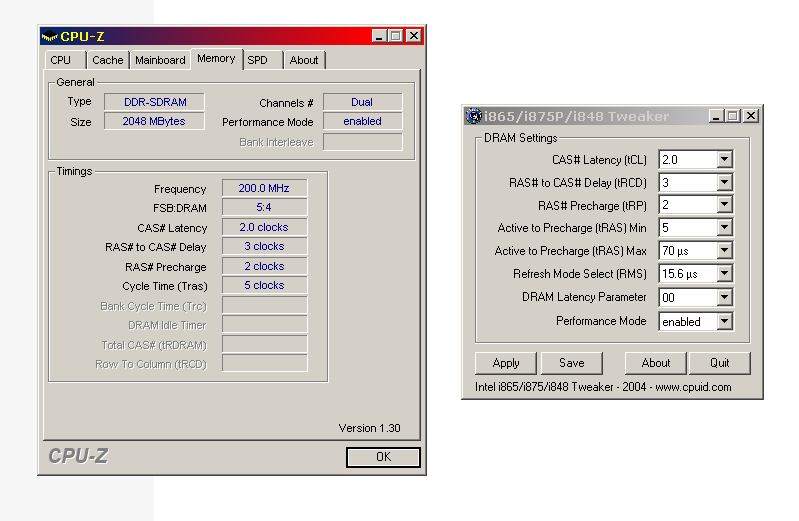Click the OK button in CPU-Z
The height and width of the screenshot is (521, 799).
coord(383,457)
